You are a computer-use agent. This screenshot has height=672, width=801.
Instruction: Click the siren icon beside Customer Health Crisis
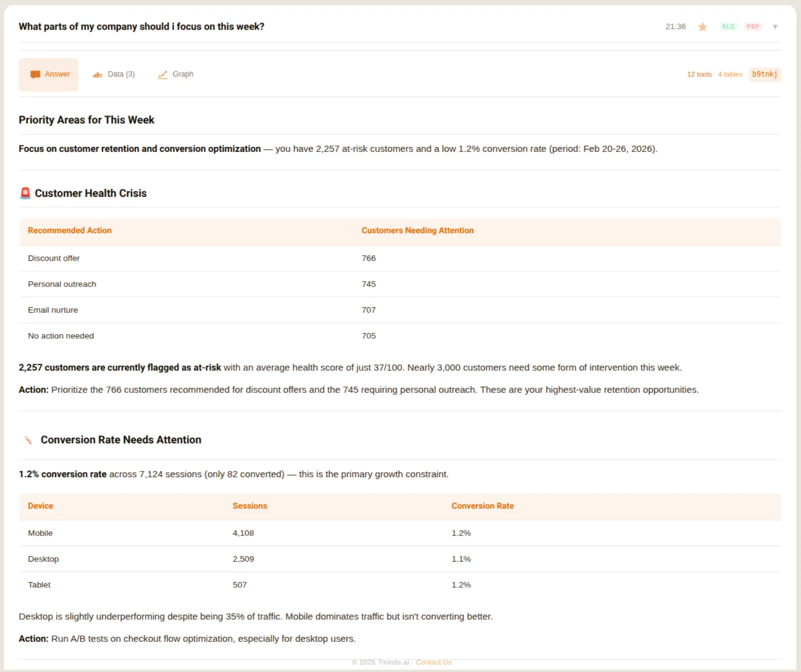pyautogui.click(x=25, y=193)
